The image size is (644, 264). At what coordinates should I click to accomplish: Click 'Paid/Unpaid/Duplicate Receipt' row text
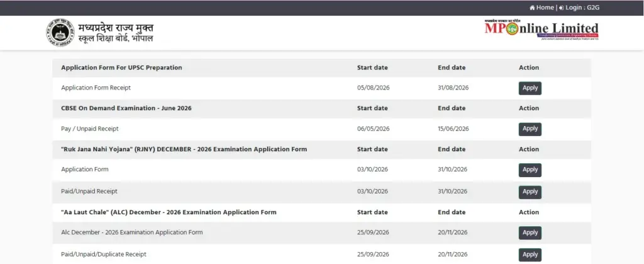point(104,254)
